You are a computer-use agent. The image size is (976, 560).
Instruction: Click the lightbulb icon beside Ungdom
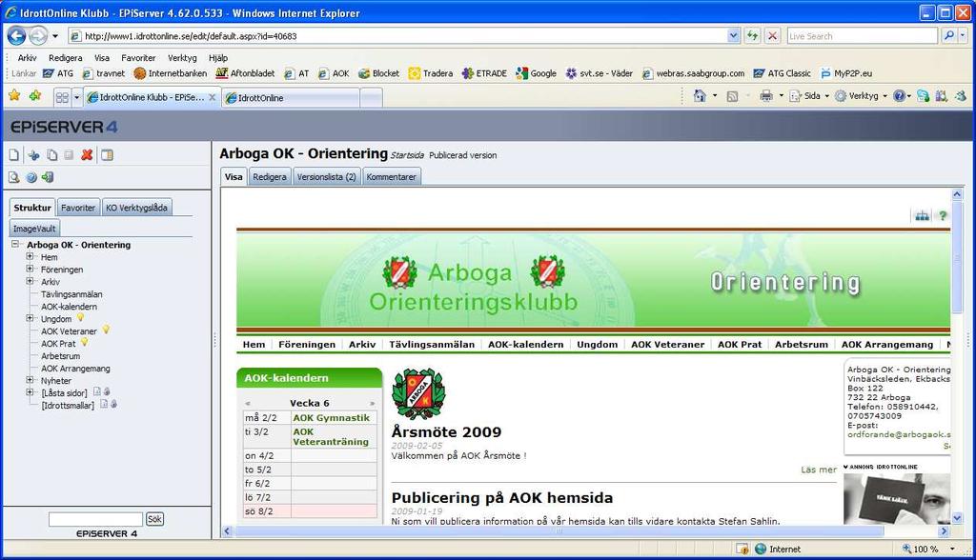(80, 317)
